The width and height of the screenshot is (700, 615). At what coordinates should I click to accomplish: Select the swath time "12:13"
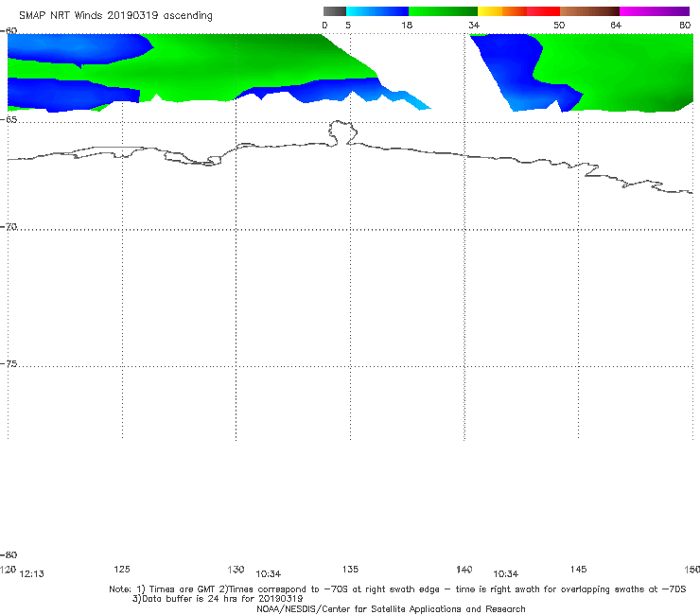coord(32,574)
